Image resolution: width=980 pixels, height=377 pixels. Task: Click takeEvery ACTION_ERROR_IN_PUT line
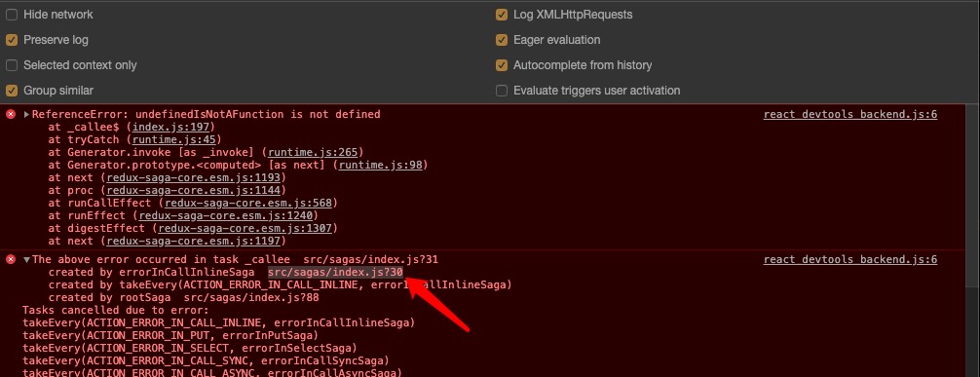pyautogui.click(x=170, y=335)
